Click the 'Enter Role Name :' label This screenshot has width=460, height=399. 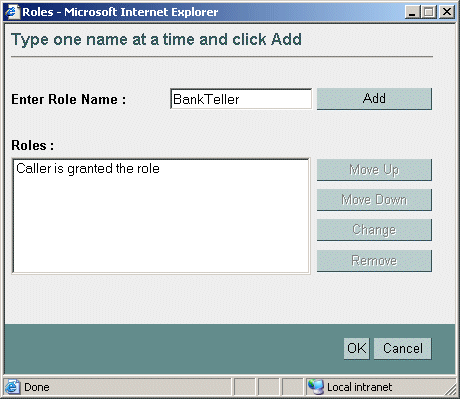[x=69, y=99]
